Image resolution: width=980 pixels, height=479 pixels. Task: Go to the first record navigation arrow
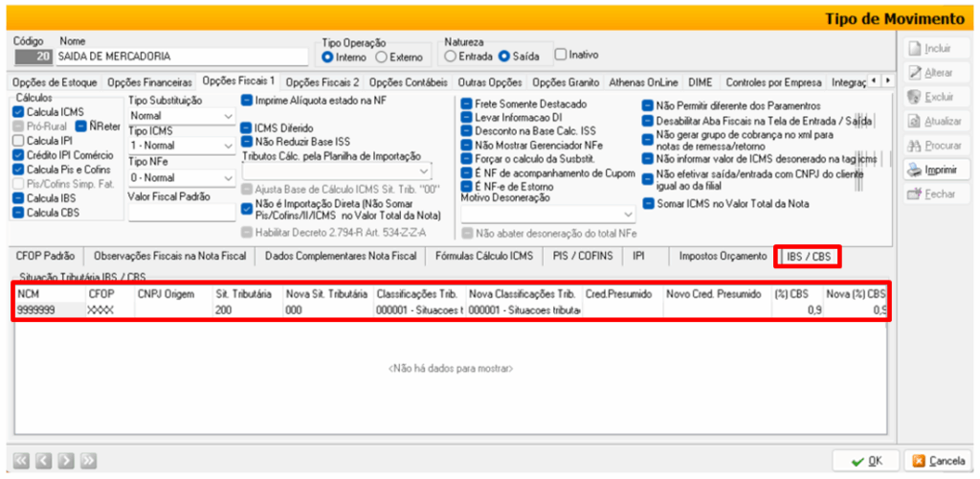point(20,461)
